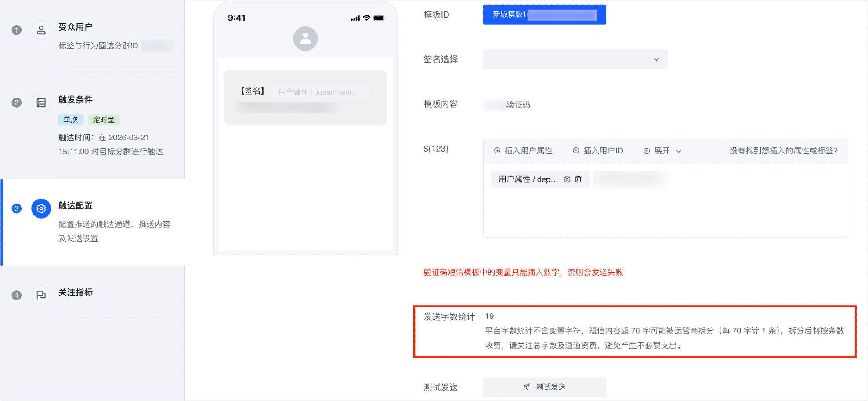The width and height of the screenshot is (868, 401).
Task: Click the 定时型 tag
Action: click(x=104, y=120)
